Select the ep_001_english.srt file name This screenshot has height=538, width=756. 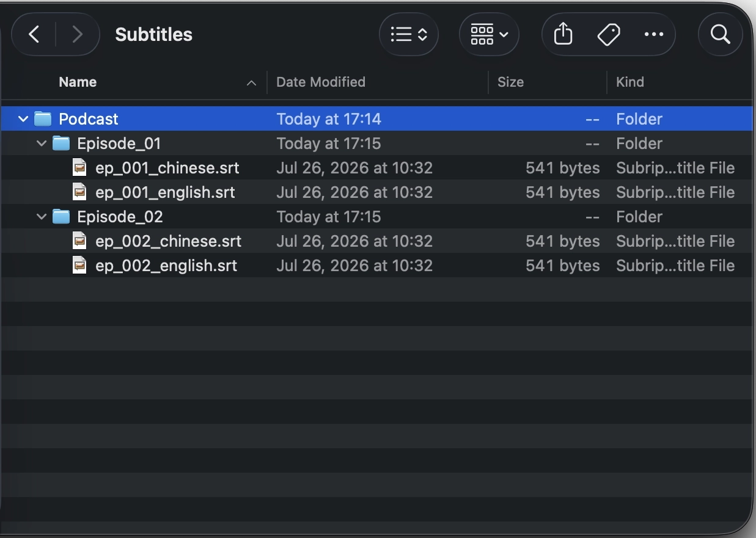(166, 192)
